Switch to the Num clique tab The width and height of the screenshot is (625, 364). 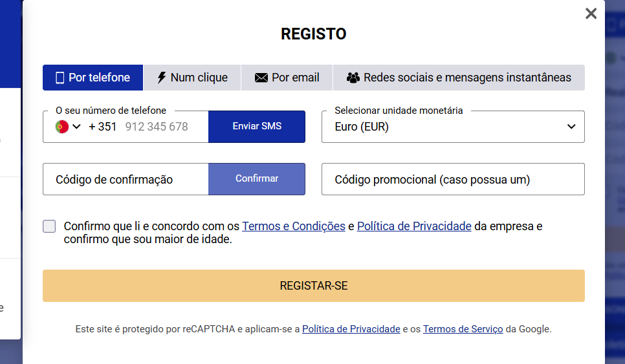click(192, 78)
